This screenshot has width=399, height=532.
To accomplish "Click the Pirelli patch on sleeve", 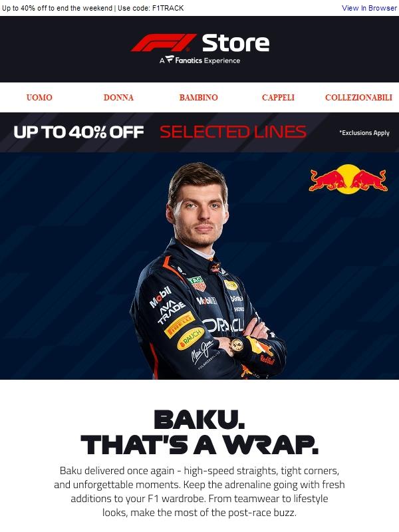I will pos(180,325).
